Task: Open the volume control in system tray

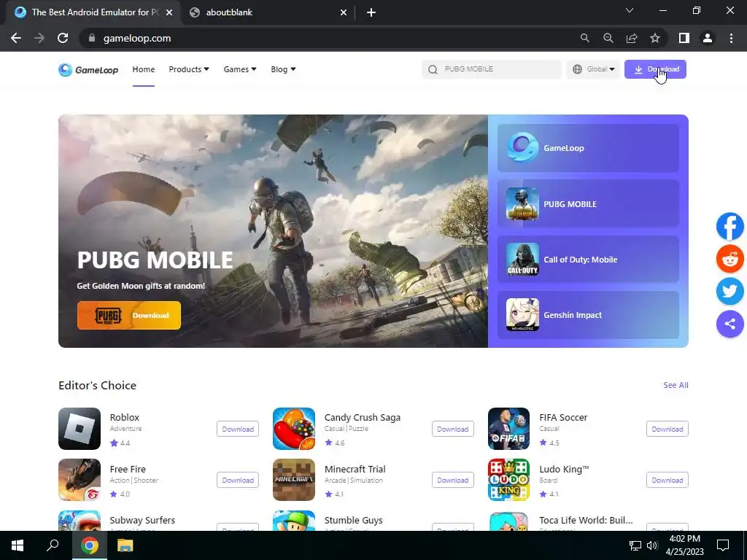Action: (652, 545)
